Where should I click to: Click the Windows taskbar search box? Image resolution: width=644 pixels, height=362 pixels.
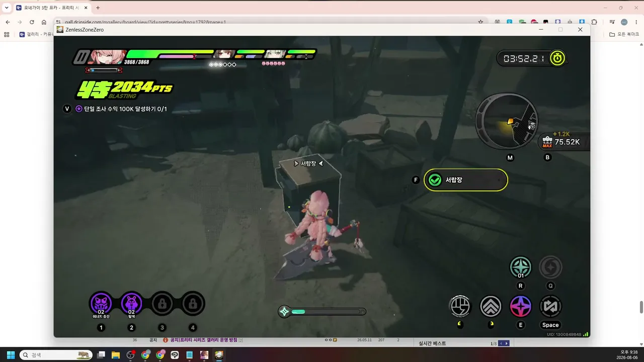(56, 355)
